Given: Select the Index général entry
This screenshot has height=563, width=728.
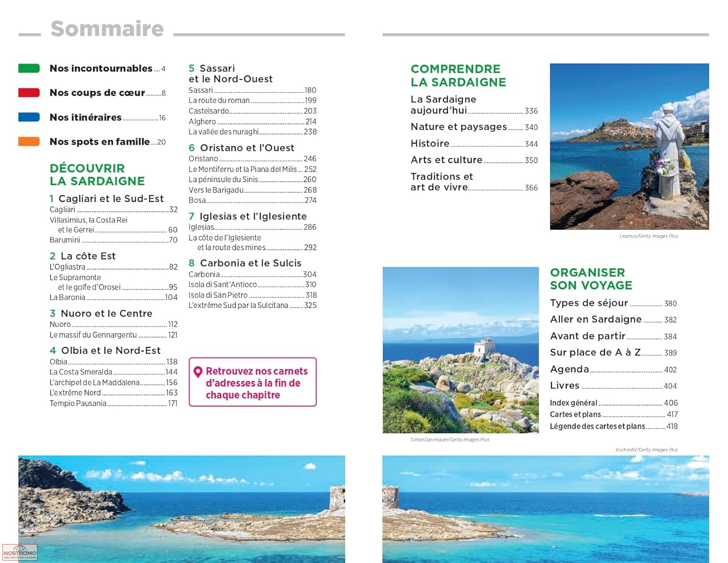Looking at the screenshot, I should pos(614,403).
